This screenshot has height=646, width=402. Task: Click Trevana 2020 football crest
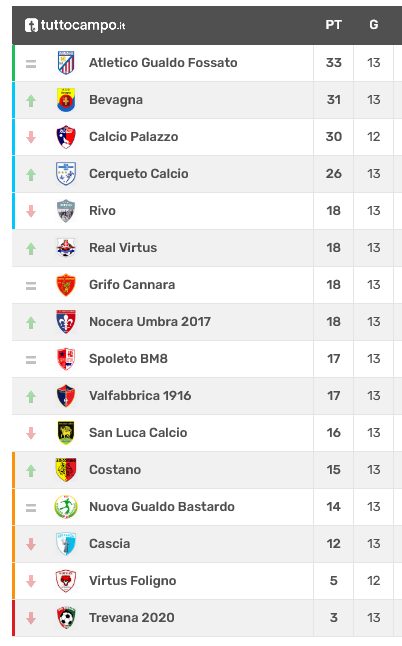66,618
